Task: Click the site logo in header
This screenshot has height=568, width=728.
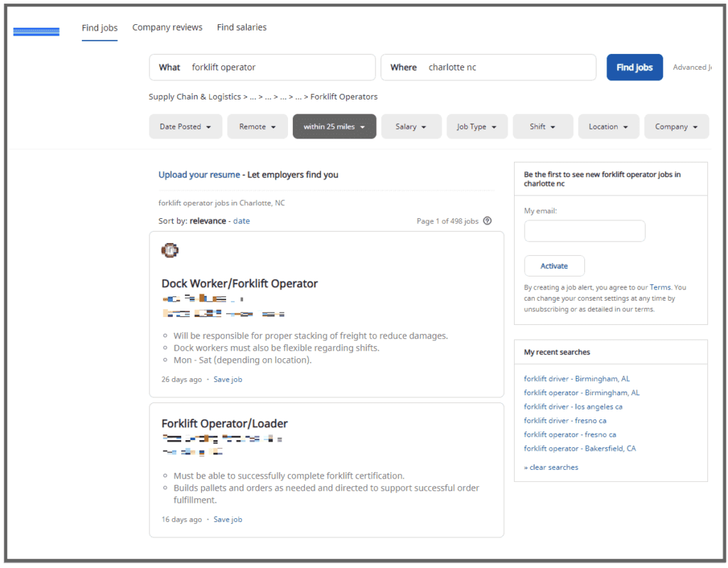Action: (36, 31)
